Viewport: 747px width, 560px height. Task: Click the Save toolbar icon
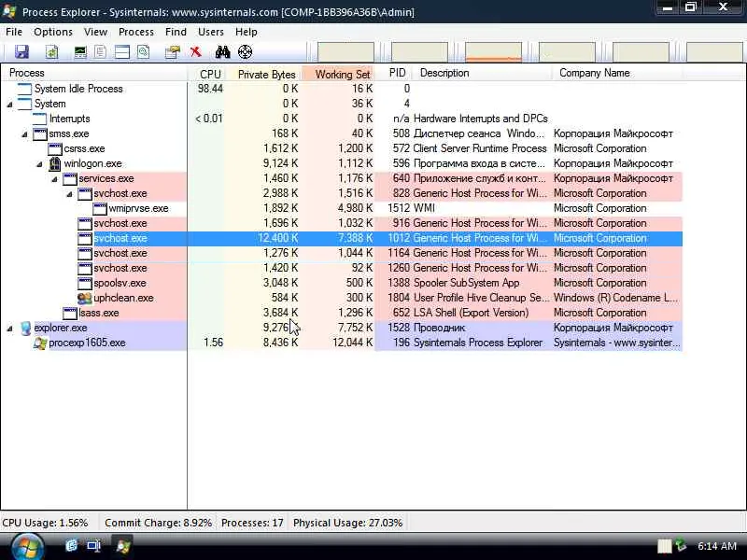tap(21, 51)
